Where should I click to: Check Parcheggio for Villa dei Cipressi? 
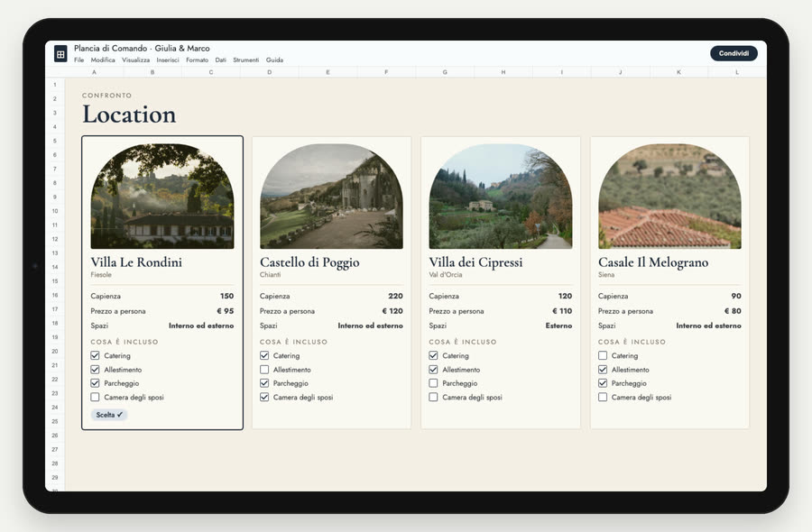[433, 383]
